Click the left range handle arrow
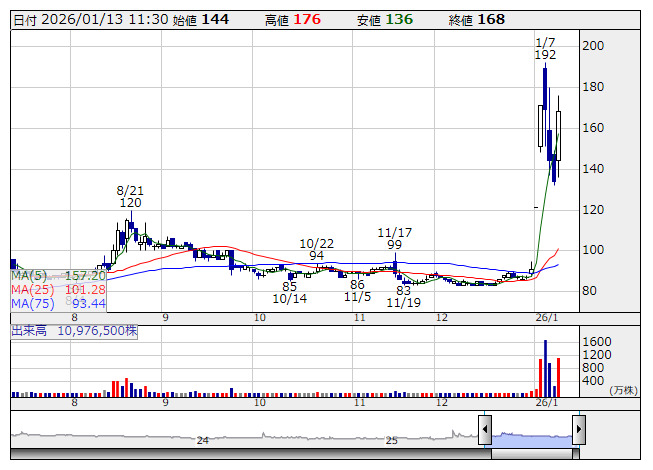Image resolution: width=653 pixels, height=470 pixels. tap(485, 431)
